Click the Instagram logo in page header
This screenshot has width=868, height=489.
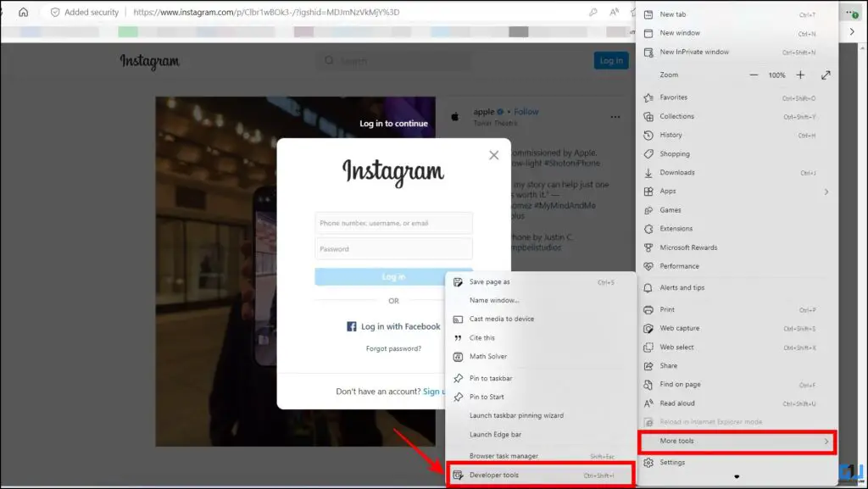pos(149,61)
